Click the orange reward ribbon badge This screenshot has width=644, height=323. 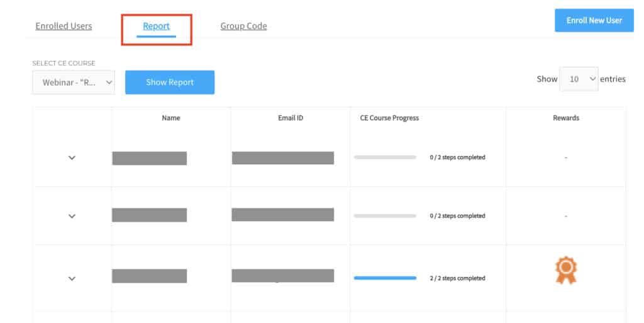(x=566, y=270)
